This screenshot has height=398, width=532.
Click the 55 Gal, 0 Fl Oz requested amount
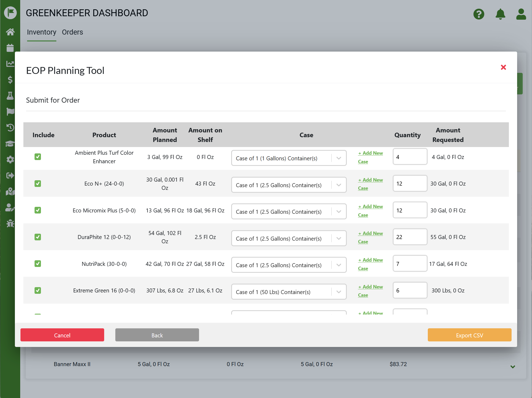pyautogui.click(x=448, y=237)
